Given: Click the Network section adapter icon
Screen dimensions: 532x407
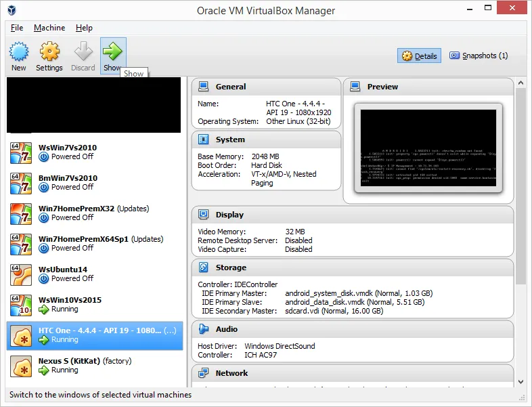Looking at the screenshot, I should [x=204, y=373].
